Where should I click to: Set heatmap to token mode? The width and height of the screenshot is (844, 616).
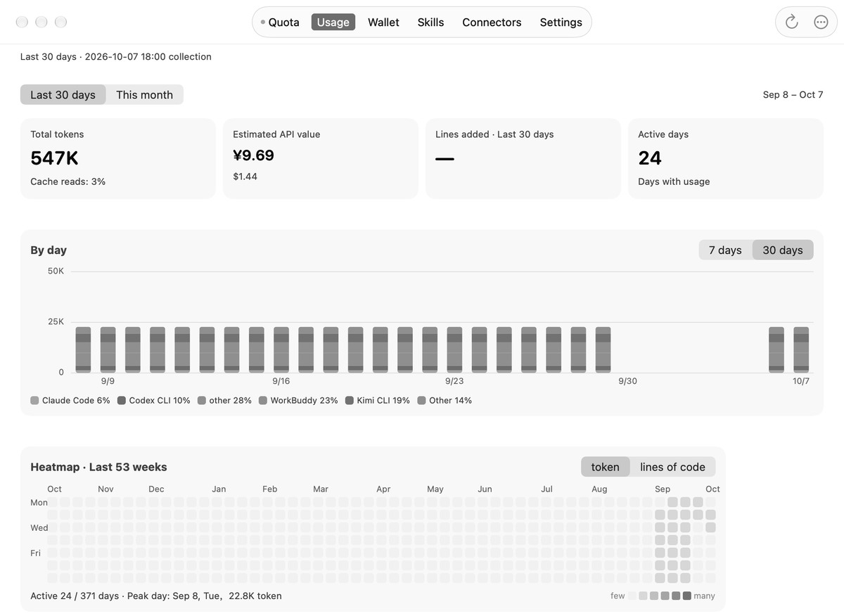[605, 467]
